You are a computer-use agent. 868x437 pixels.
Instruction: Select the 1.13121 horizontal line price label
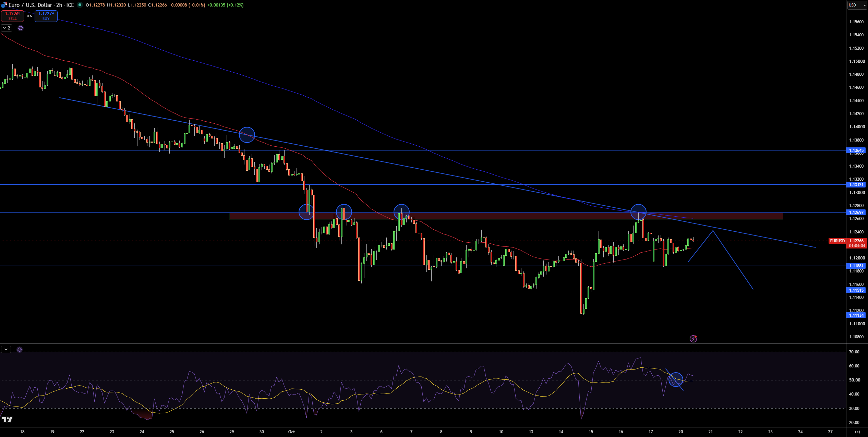tap(856, 185)
